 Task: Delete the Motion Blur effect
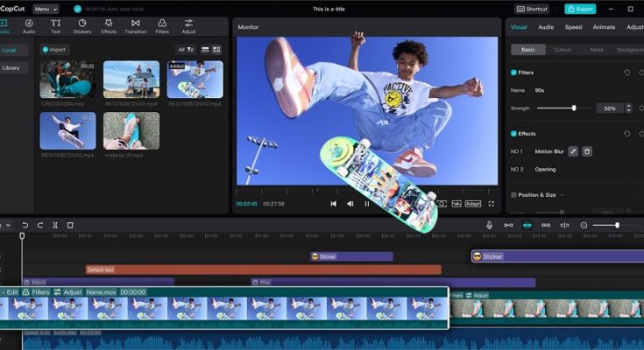click(x=587, y=151)
